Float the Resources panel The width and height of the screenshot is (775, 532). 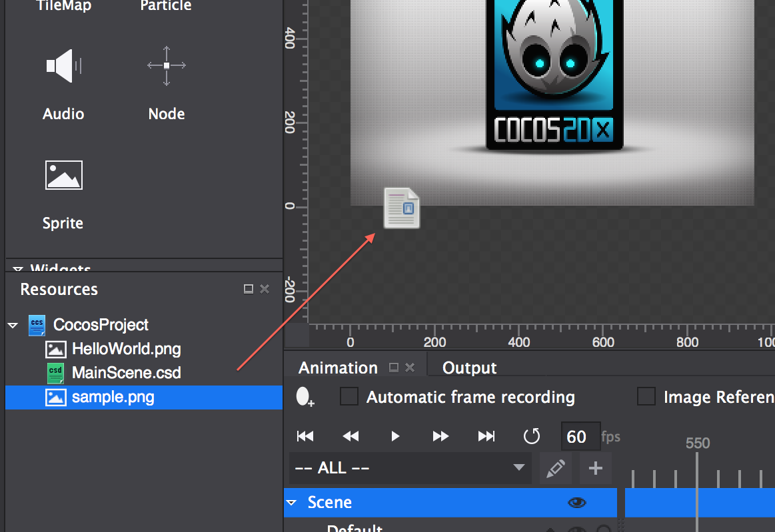[x=249, y=289]
